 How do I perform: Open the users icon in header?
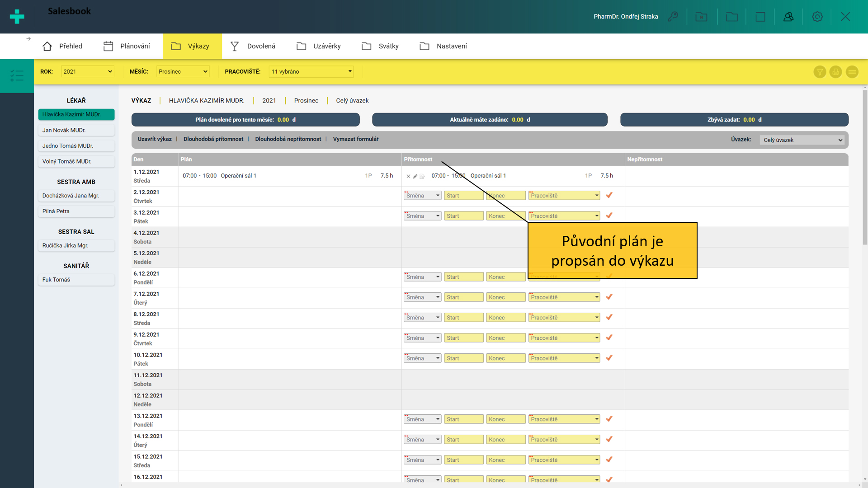coord(788,17)
